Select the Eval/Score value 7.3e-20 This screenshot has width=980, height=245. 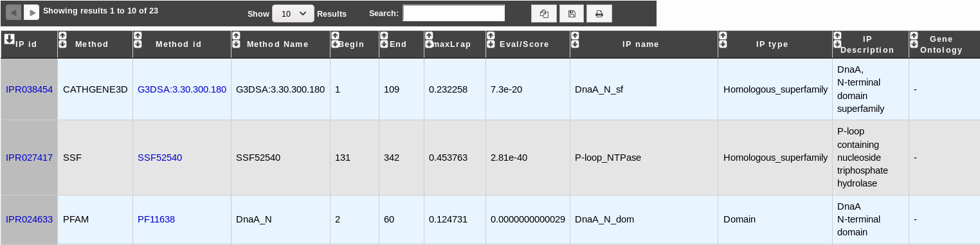pos(507,89)
